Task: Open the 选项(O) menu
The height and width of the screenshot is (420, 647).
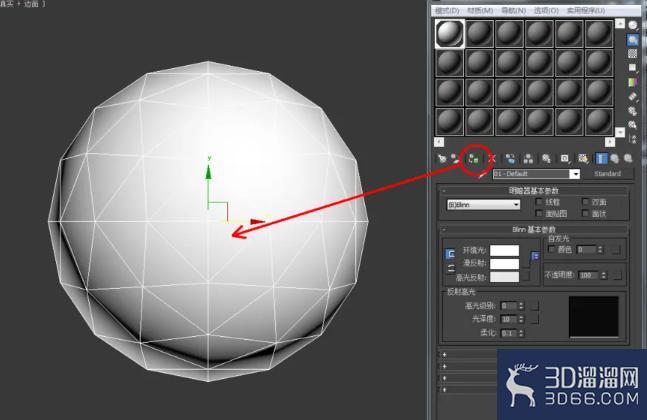Action: pos(546,10)
